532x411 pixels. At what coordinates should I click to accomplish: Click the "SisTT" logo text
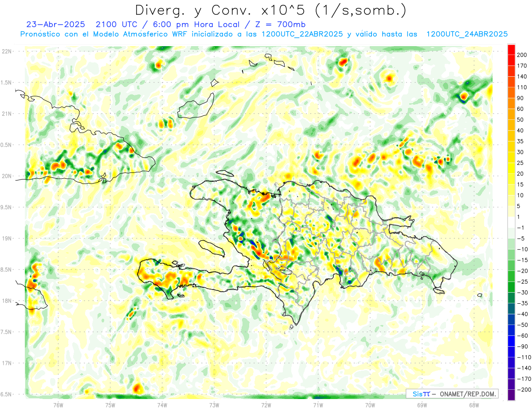(421, 394)
